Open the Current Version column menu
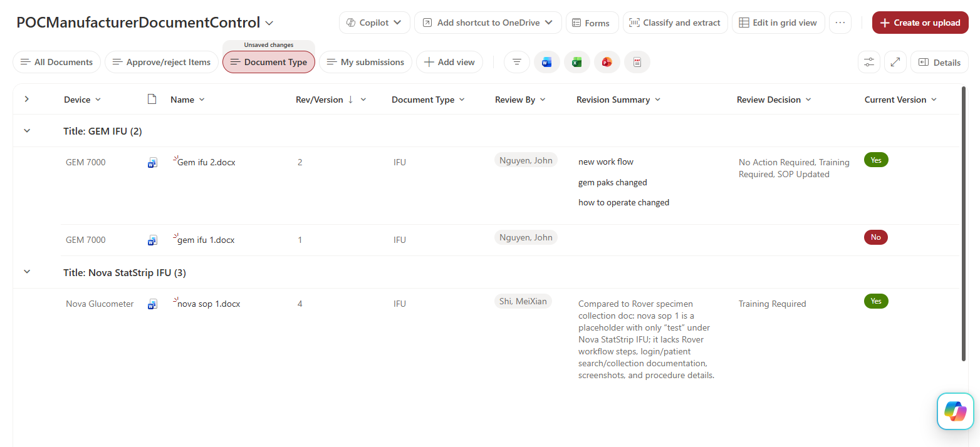 934,100
